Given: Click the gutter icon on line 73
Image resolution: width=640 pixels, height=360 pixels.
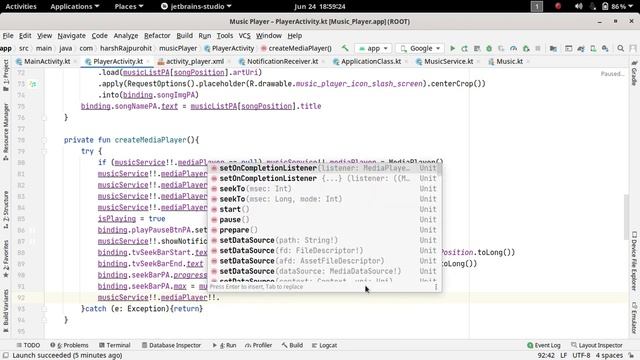Looking at the screenshot, I should tap(33, 84).
